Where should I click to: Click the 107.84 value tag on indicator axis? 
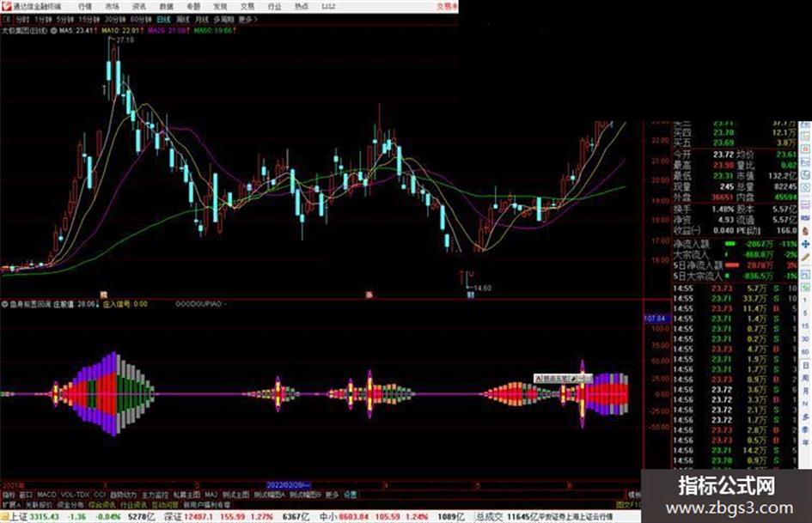coord(656,318)
